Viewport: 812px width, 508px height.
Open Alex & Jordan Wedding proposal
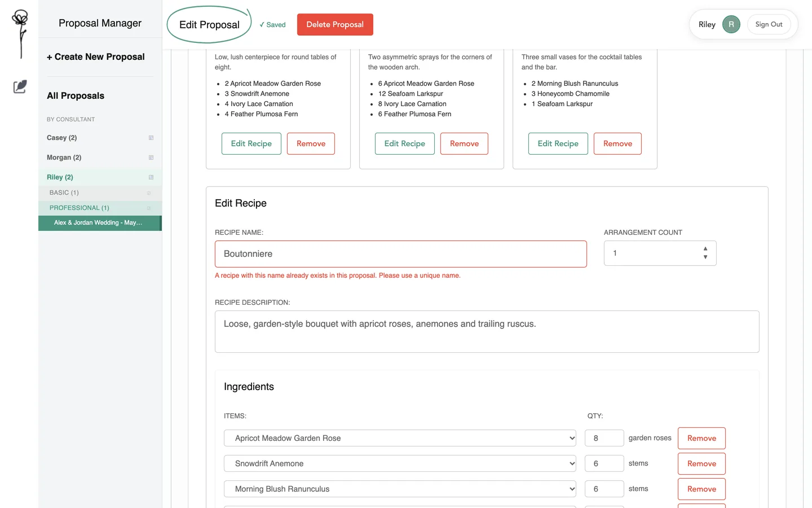99,223
